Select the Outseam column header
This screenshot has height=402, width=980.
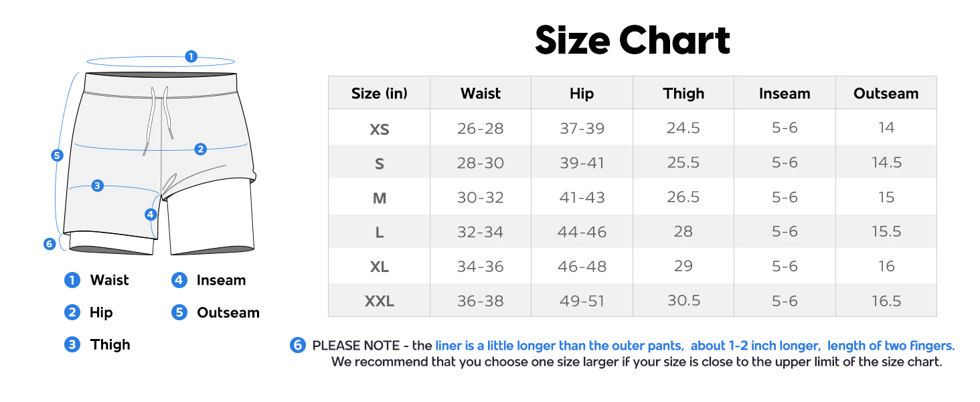(x=886, y=94)
